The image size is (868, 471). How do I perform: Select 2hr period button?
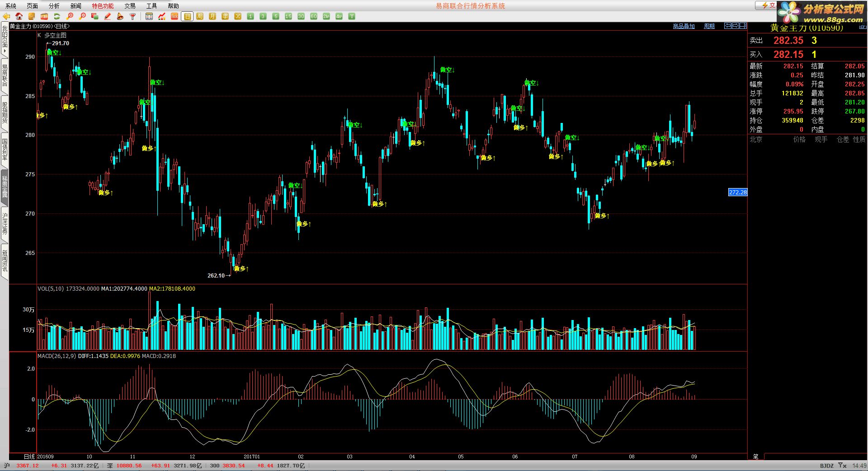(326, 16)
